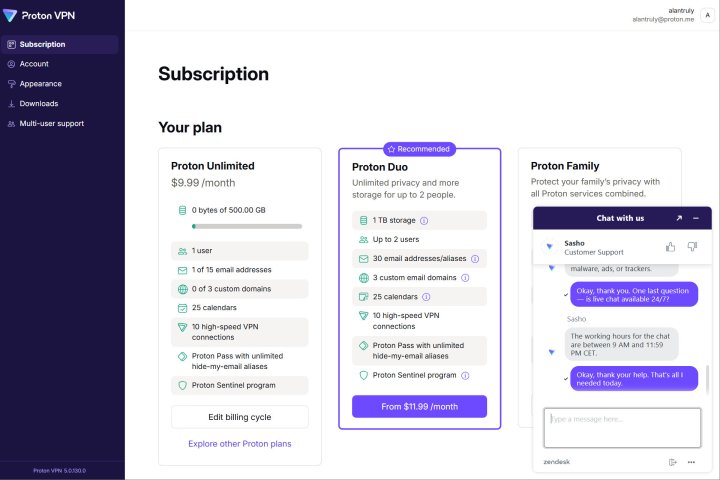Click the thumbs up rating icon

671,246
